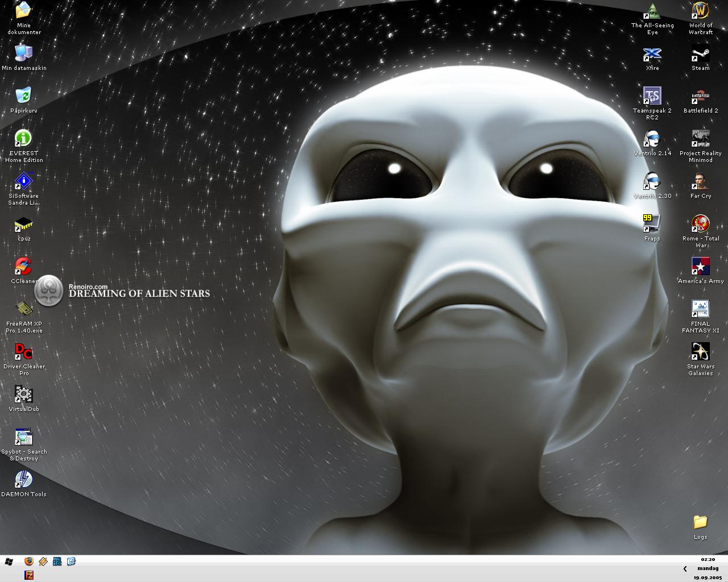Screen dimensions: 728x582
Task: Launch the EVEREST Home Edition shortcut
Action: (23, 139)
